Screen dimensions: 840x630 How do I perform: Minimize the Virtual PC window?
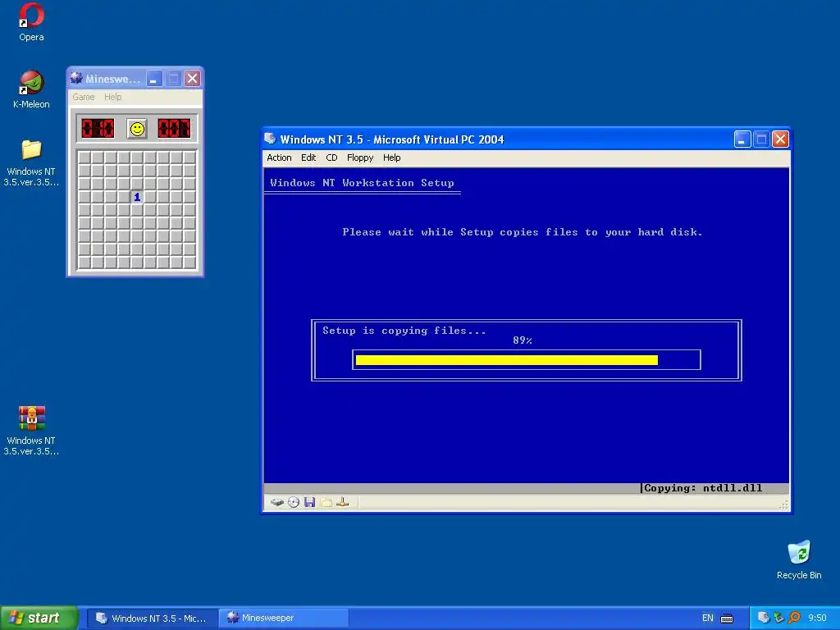(x=742, y=139)
